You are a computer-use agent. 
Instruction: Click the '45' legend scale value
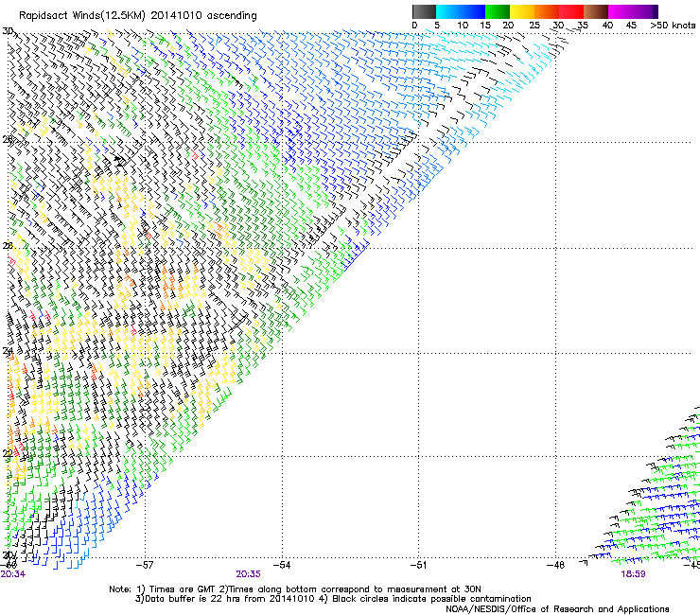click(631, 25)
